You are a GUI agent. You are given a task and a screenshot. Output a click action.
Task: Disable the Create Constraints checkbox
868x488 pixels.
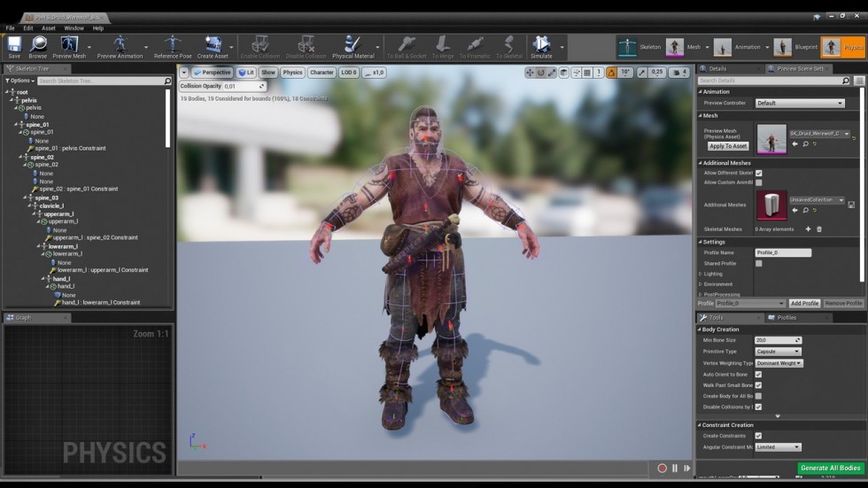click(758, 436)
